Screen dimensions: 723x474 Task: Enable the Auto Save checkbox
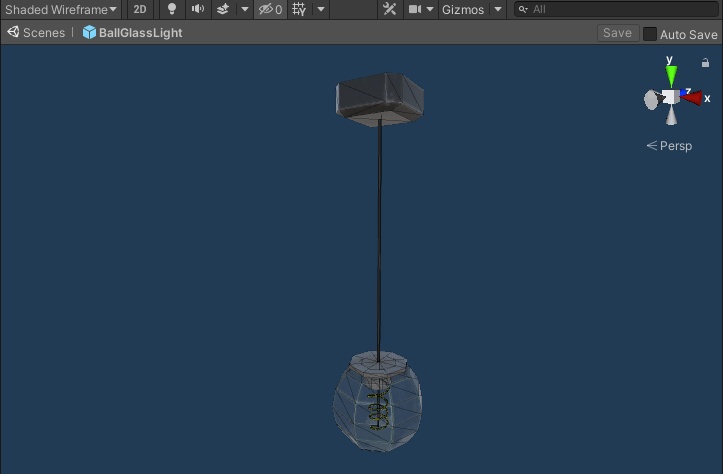point(650,34)
